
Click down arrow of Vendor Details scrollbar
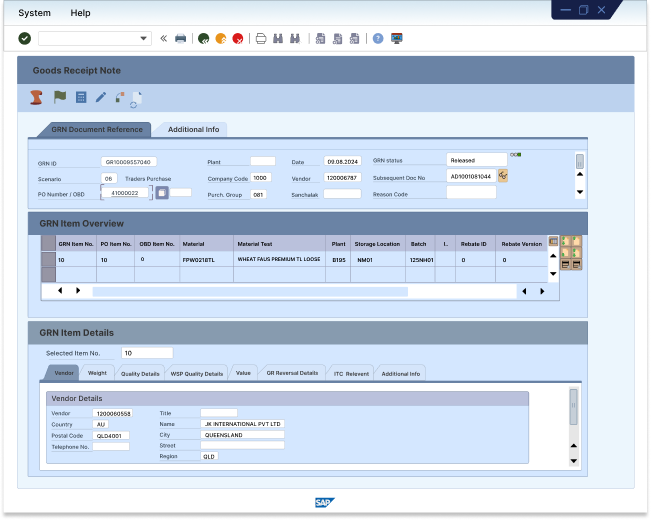pyautogui.click(x=574, y=461)
